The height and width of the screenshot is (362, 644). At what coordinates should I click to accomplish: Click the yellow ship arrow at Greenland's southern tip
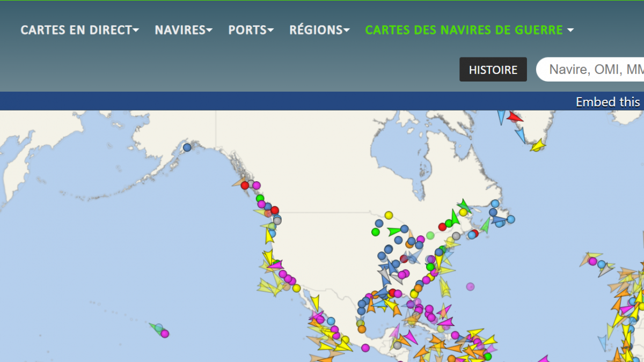tap(537, 145)
